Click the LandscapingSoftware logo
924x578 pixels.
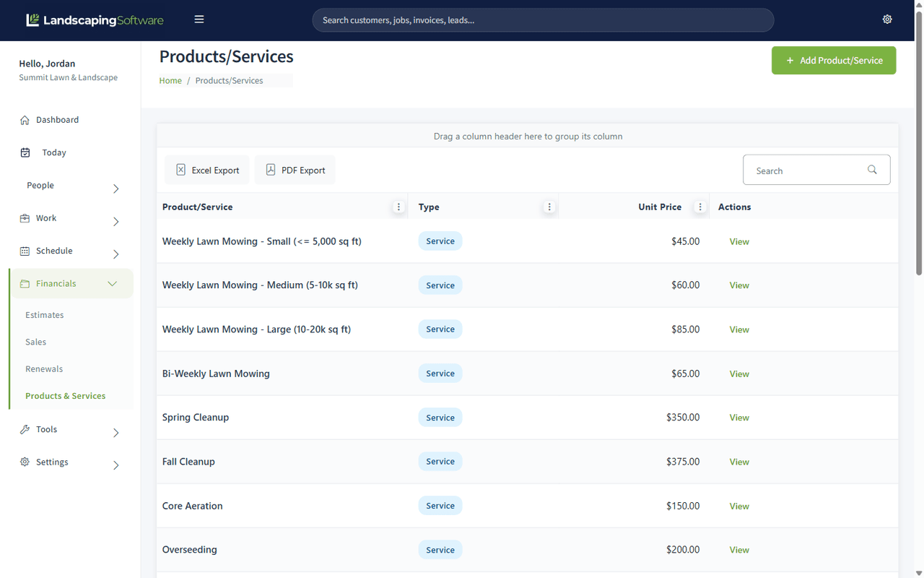[x=95, y=20]
